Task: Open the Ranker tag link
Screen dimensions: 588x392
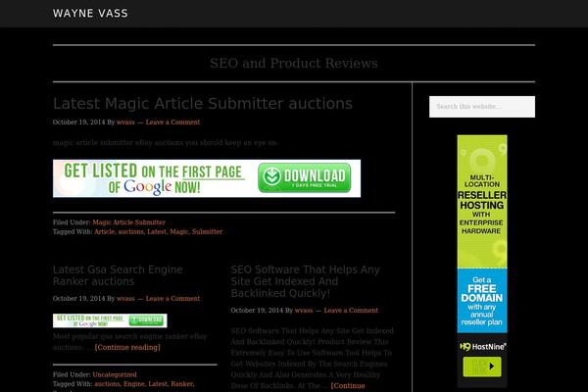Action: click(x=182, y=384)
